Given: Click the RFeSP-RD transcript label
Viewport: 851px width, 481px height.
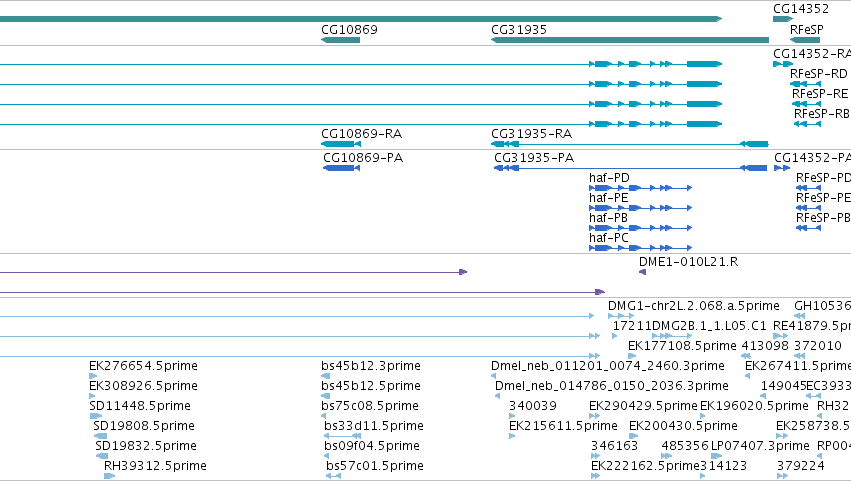Looking at the screenshot, I should [x=818, y=74].
